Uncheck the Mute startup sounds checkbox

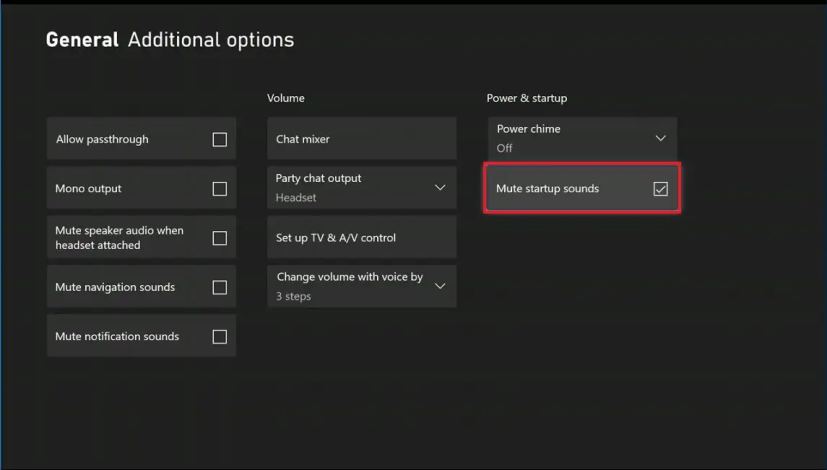(660, 189)
